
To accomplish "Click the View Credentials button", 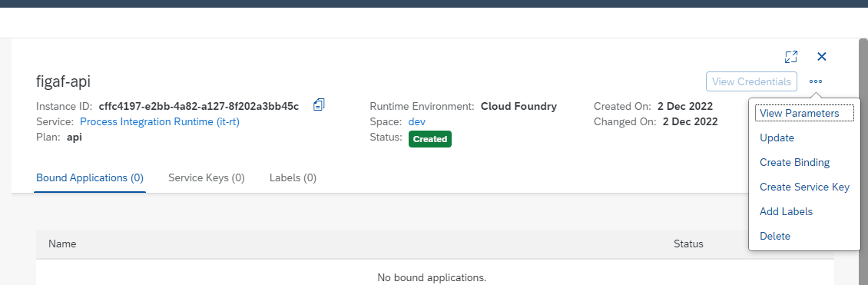I will 751,81.
